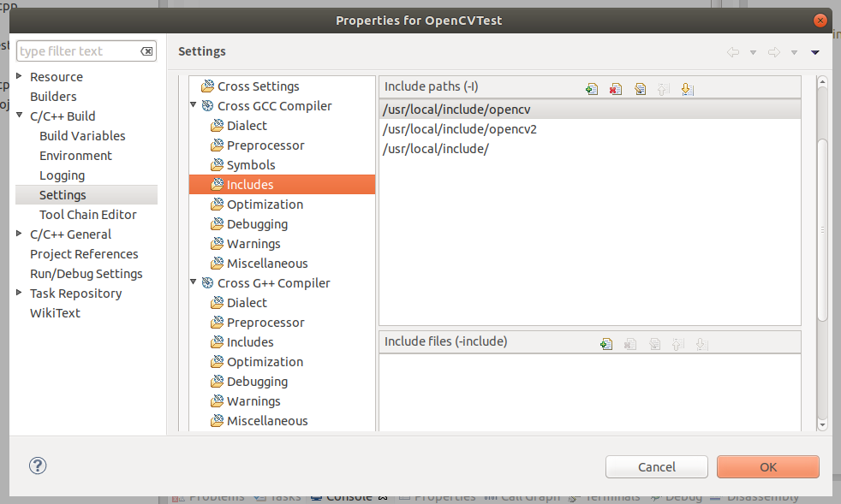The height and width of the screenshot is (504, 841).
Task: Go back to previous properties page
Action: (x=732, y=52)
